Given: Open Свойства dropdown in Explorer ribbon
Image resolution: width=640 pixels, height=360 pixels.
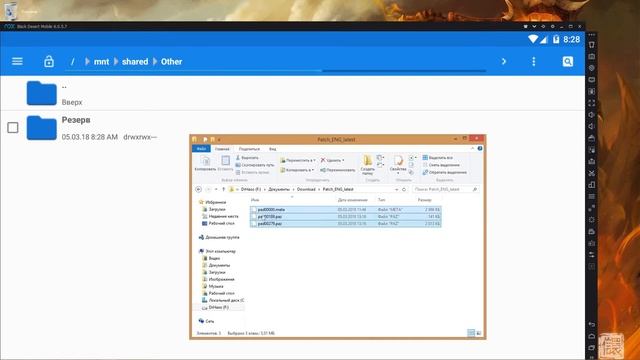Looking at the screenshot, I should (398, 164).
